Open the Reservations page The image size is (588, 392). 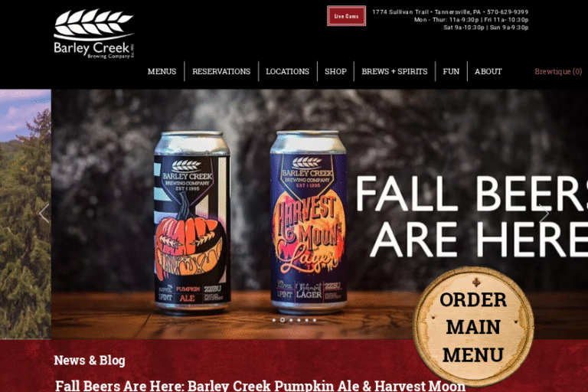[x=221, y=71]
